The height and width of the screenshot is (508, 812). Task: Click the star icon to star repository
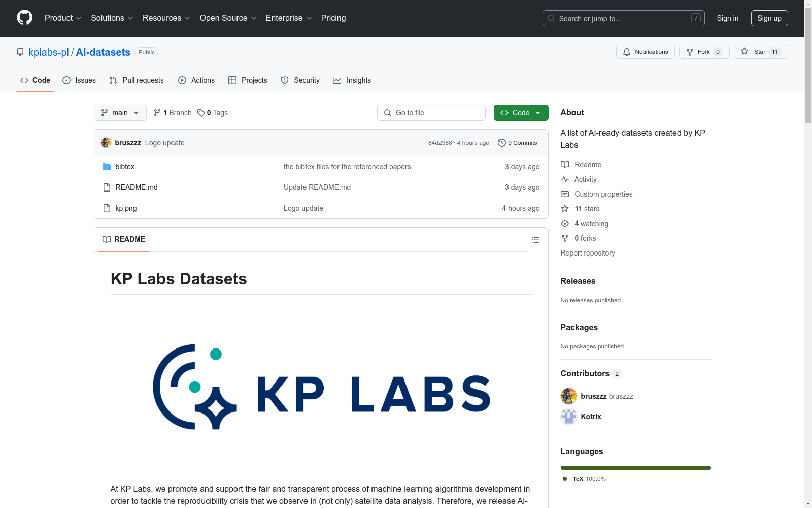pyautogui.click(x=745, y=51)
